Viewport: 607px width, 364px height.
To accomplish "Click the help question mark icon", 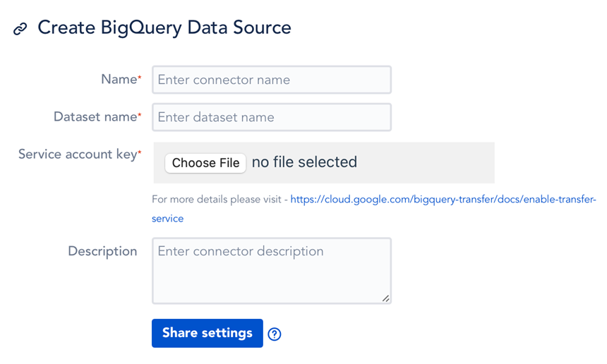I will 275,334.
